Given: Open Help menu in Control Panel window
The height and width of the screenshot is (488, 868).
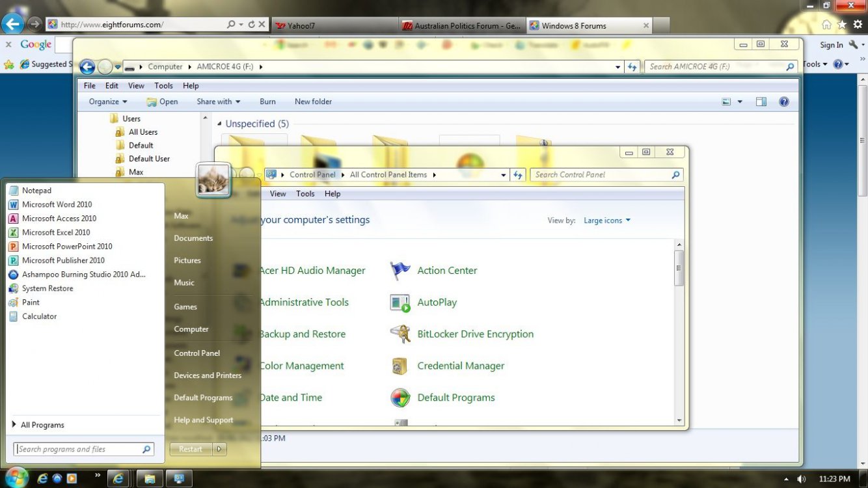Looking at the screenshot, I should tap(332, 194).
